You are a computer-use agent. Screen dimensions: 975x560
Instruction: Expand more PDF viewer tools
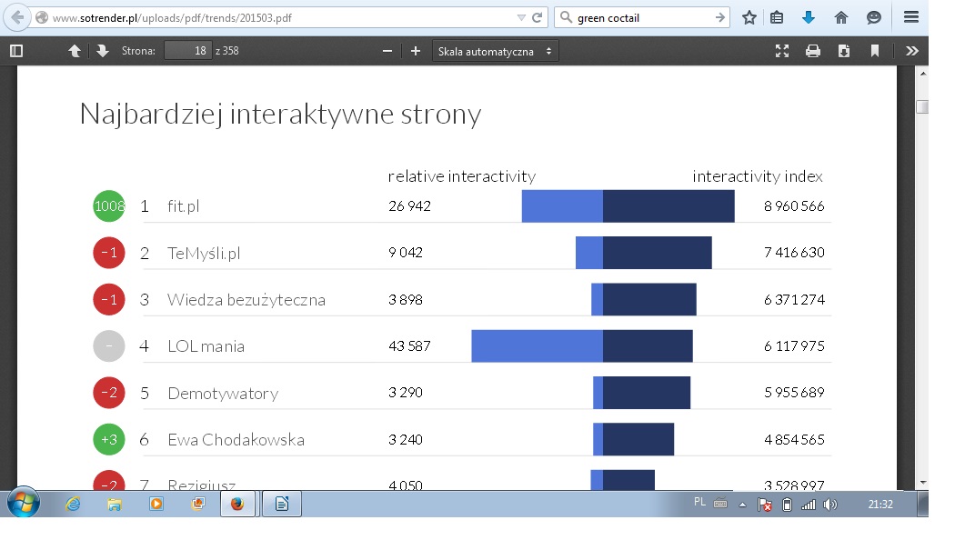pyautogui.click(x=912, y=51)
